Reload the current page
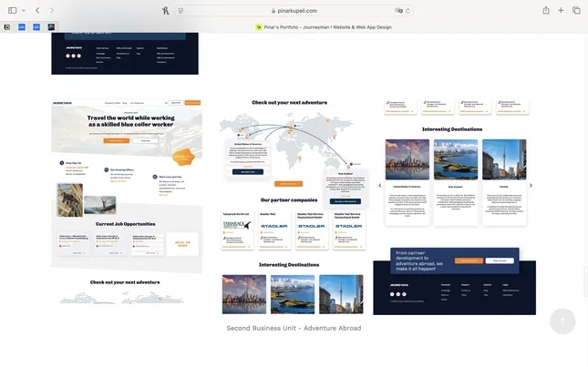Image resolution: width=588 pixels, height=367 pixels. pyautogui.click(x=409, y=10)
